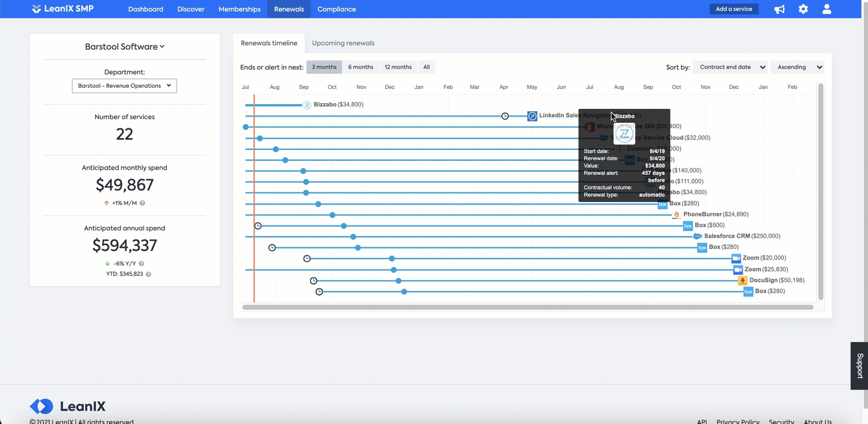Image resolution: width=868 pixels, height=424 pixels.
Task: Click the clock icon on Zoom ($20,000) row
Action: 307,258
